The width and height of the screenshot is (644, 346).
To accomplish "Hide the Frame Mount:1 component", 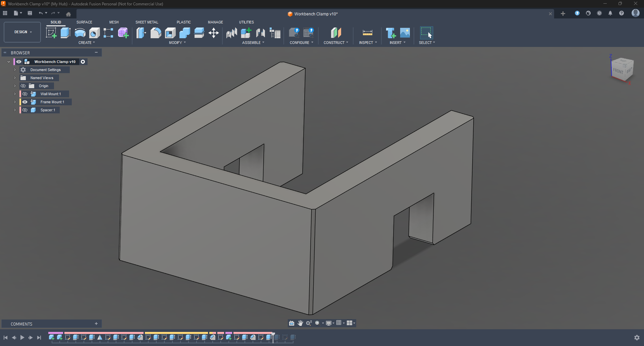I will click(25, 102).
